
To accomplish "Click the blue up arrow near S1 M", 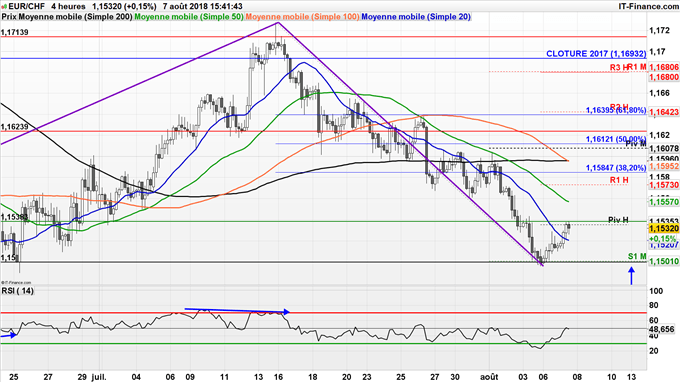I will [631, 276].
